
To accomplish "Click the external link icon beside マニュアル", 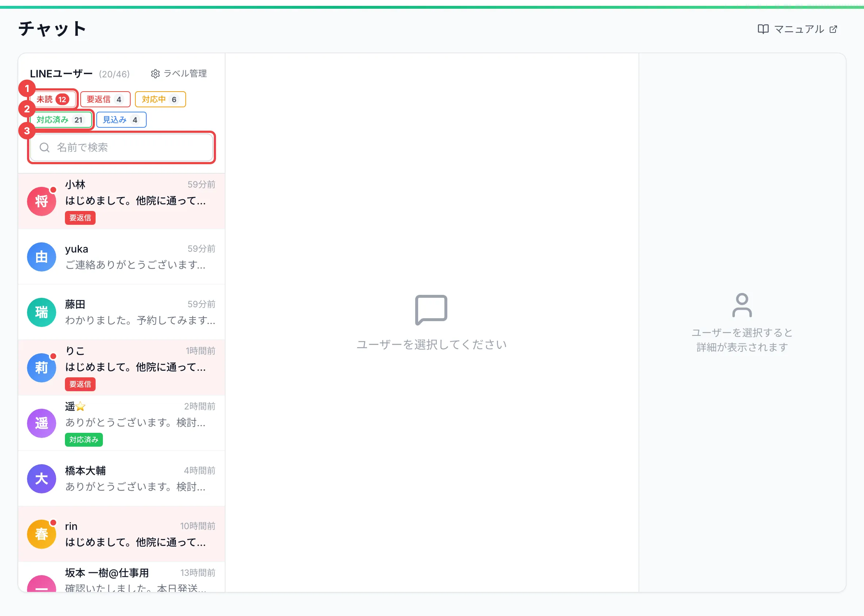I will point(833,29).
